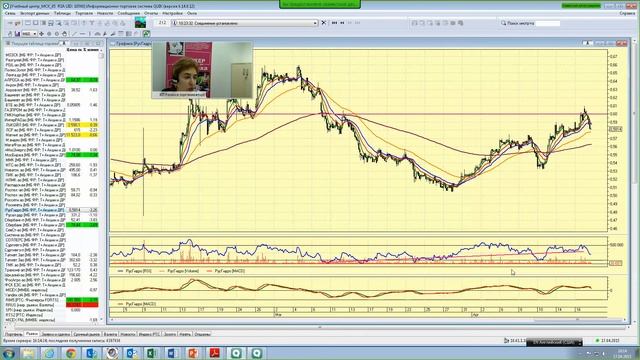The width and height of the screenshot is (640, 360).
Task: Click the X button beside message dropdown
Action: (x=324, y=23)
